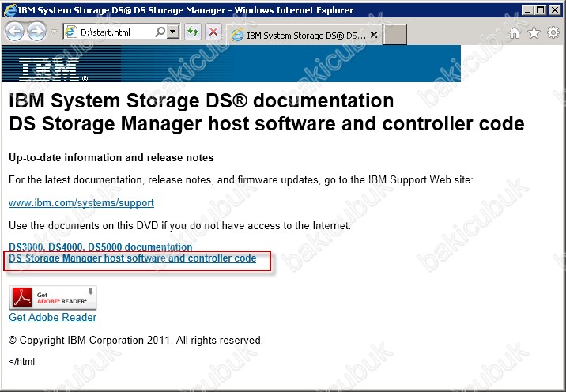Expand the address bar autocomplete dropdown arrow
The height and width of the screenshot is (392, 566).
click(174, 32)
